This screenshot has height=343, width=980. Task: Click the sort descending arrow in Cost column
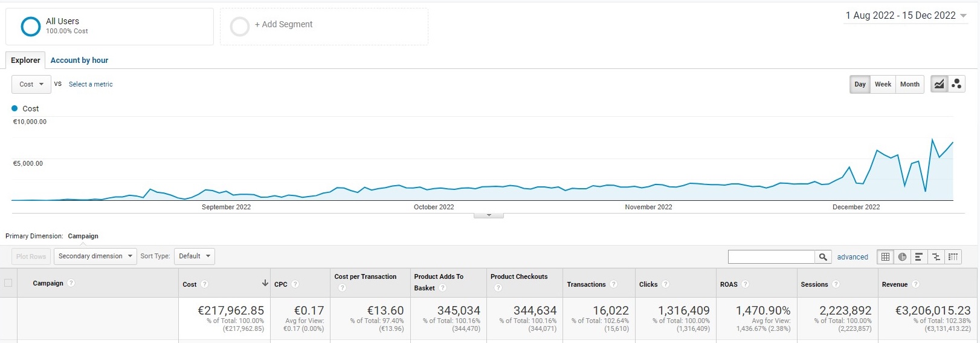pyautogui.click(x=265, y=283)
